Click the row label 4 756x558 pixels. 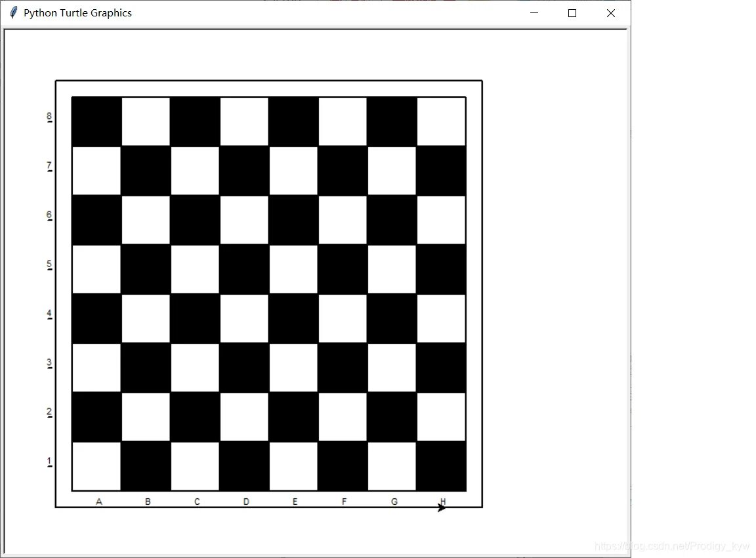[49, 314]
